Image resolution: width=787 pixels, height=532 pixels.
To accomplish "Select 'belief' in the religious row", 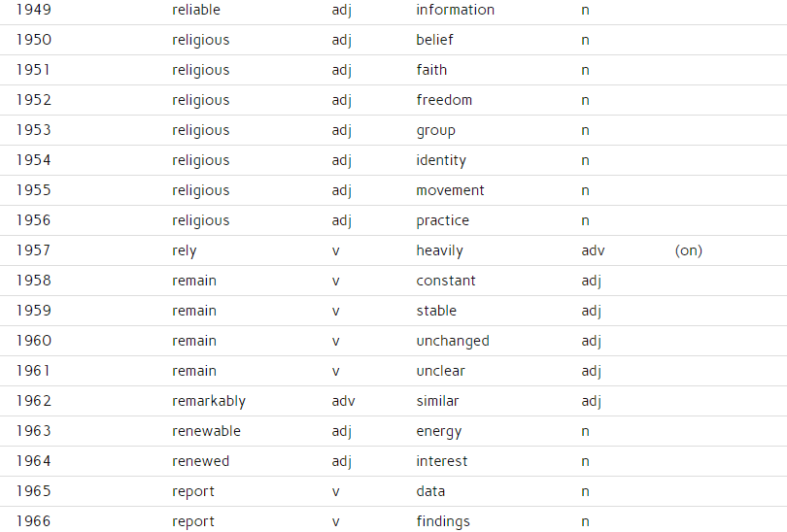I will [434, 40].
